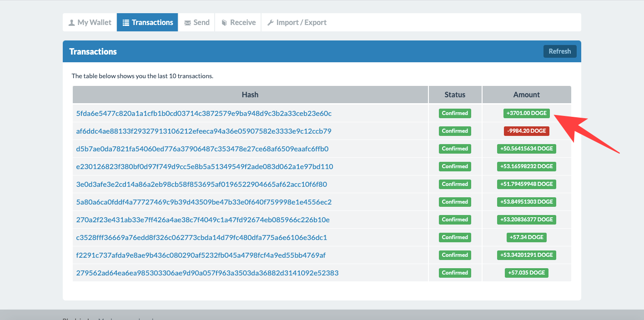This screenshot has height=320, width=644.
Task: Click the Transactions panel heading
Action: [x=93, y=51]
